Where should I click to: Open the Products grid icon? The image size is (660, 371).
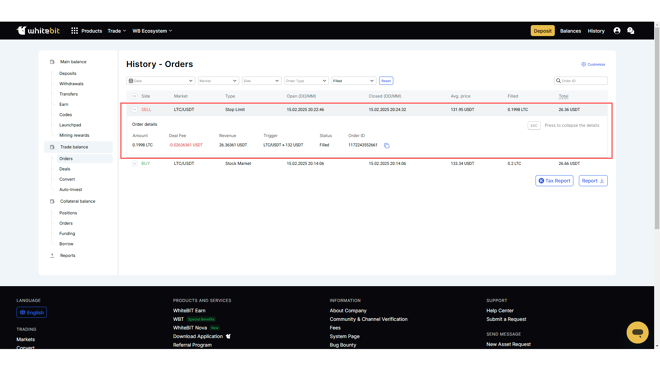(75, 31)
